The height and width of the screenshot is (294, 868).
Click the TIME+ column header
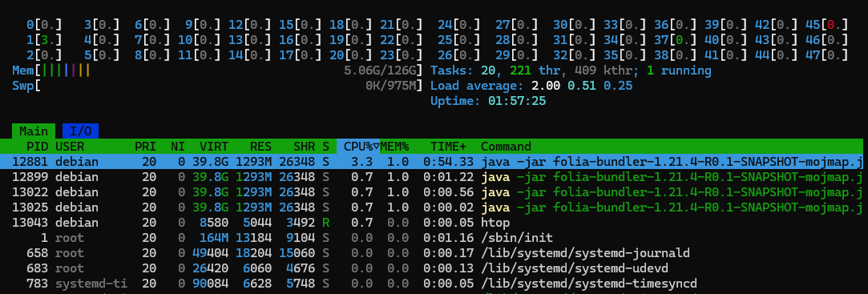[x=448, y=147]
